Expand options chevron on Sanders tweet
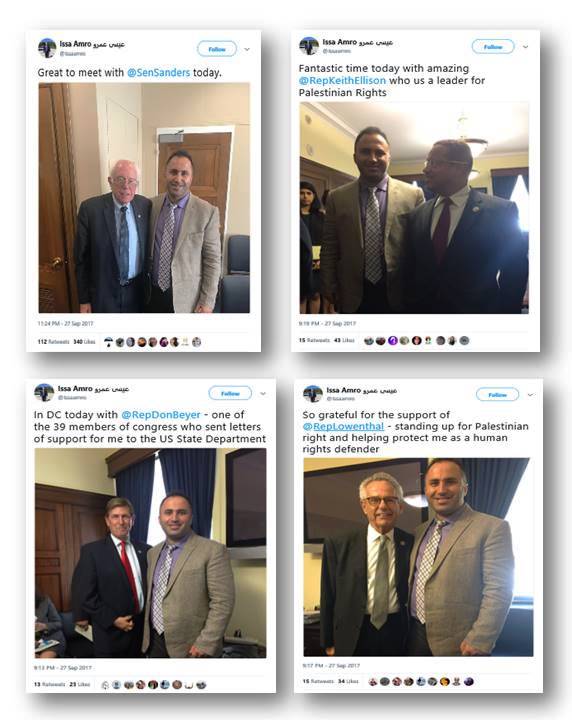This screenshot has width=572, height=720. pos(247,49)
